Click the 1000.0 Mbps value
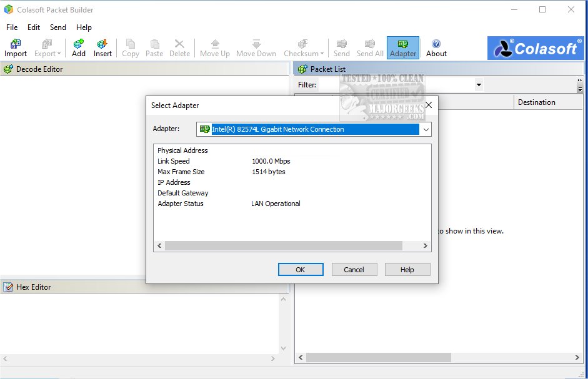This screenshot has height=379, width=588. point(271,161)
